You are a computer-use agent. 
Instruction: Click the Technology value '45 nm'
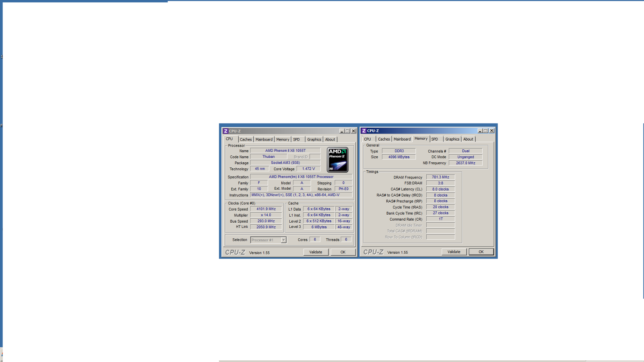(260, 169)
